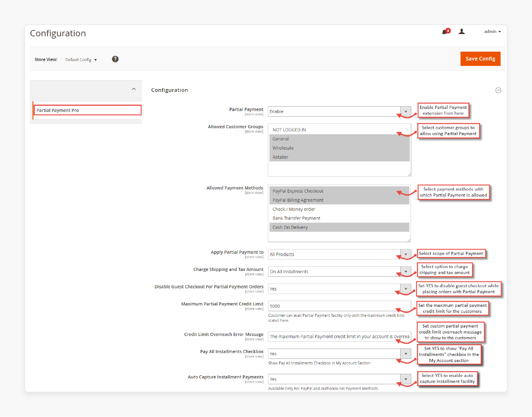Select the Partial Payment Pro tab
532x417 pixels.
pos(88,110)
